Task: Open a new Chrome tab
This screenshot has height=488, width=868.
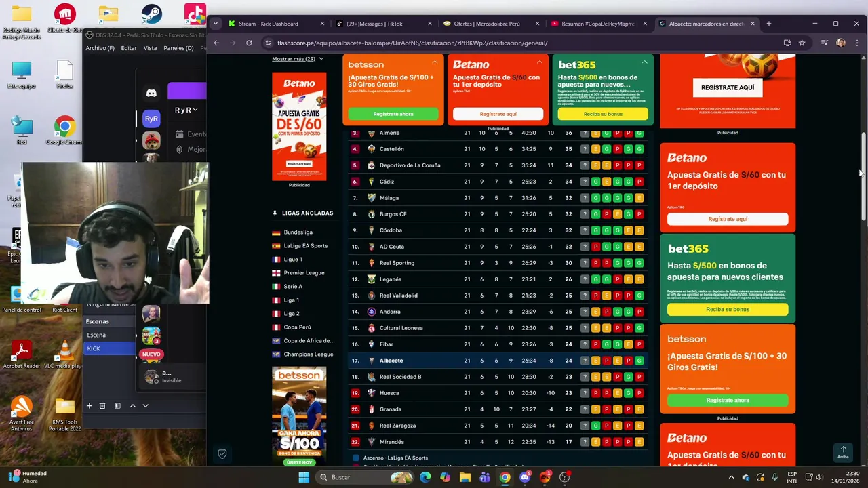Action: [x=768, y=24]
